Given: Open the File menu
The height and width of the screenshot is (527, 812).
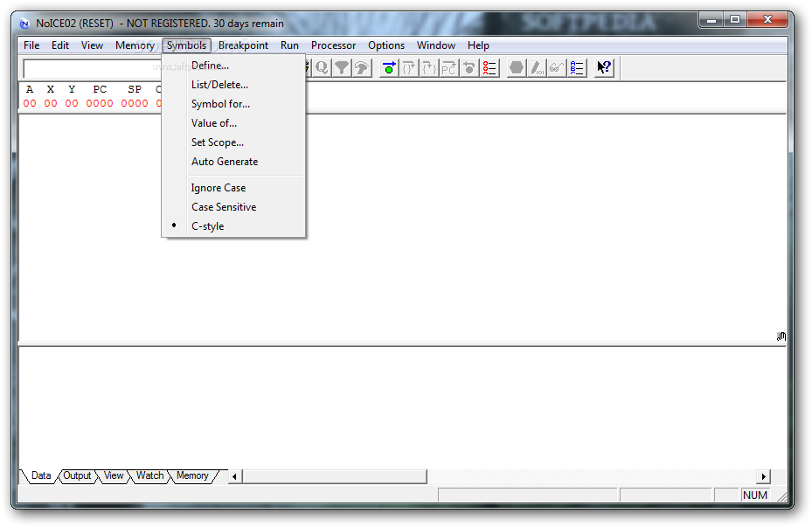Looking at the screenshot, I should [31, 45].
